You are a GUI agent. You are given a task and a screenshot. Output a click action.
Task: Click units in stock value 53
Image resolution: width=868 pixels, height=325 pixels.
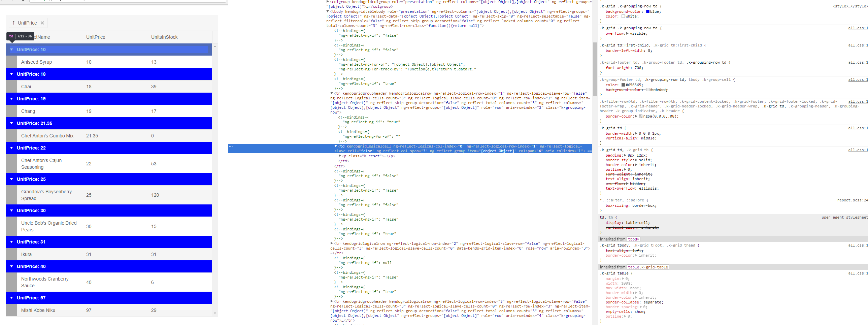(x=154, y=164)
